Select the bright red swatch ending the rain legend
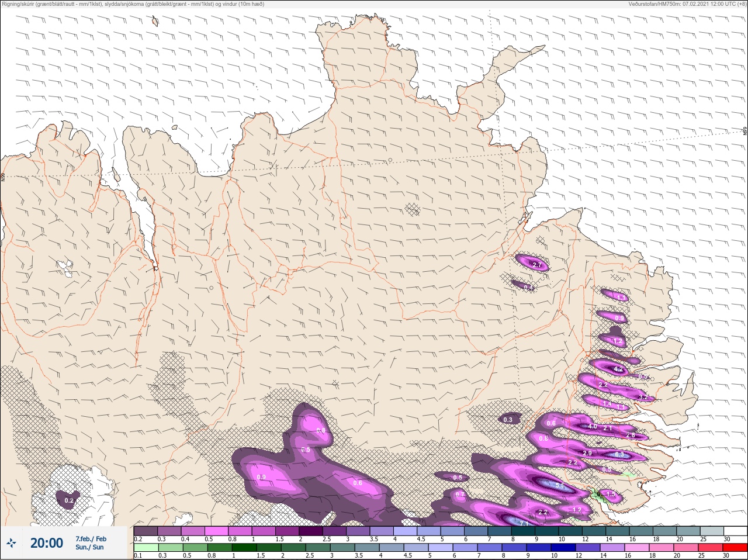The width and height of the screenshot is (748, 560). click(735, 548)
